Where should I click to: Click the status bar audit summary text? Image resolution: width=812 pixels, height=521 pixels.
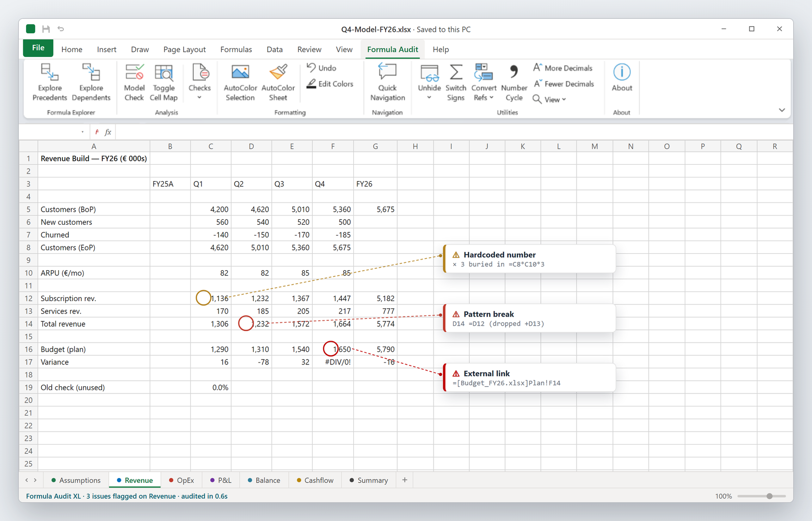[127, 496]
